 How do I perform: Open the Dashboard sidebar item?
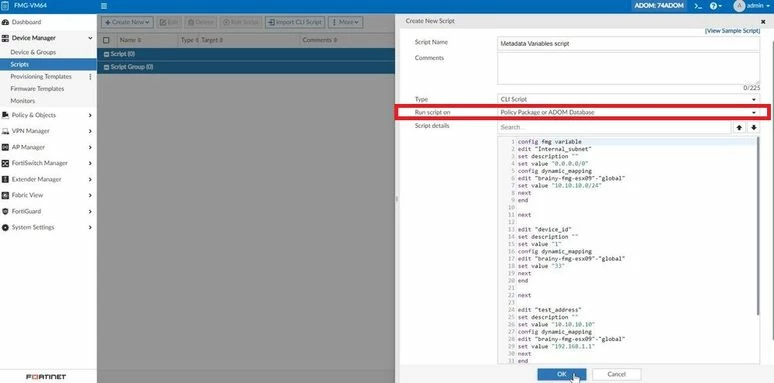(26, 22)
